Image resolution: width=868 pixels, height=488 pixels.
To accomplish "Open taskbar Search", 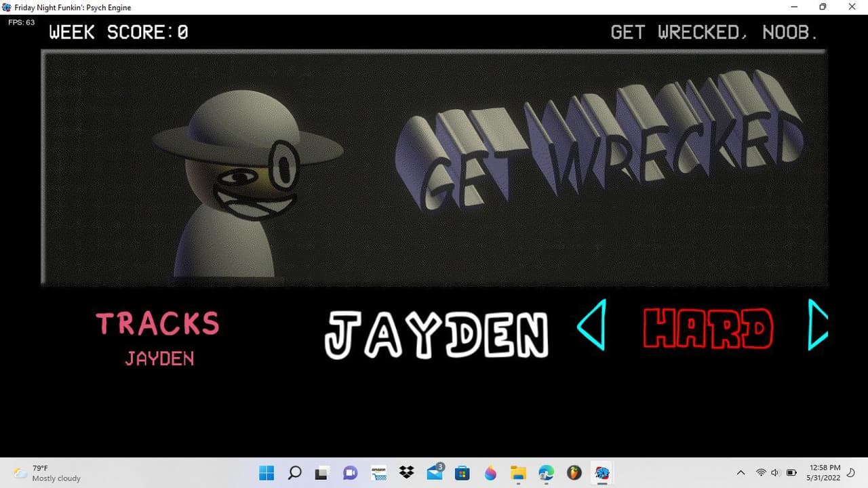I will 294,473.
